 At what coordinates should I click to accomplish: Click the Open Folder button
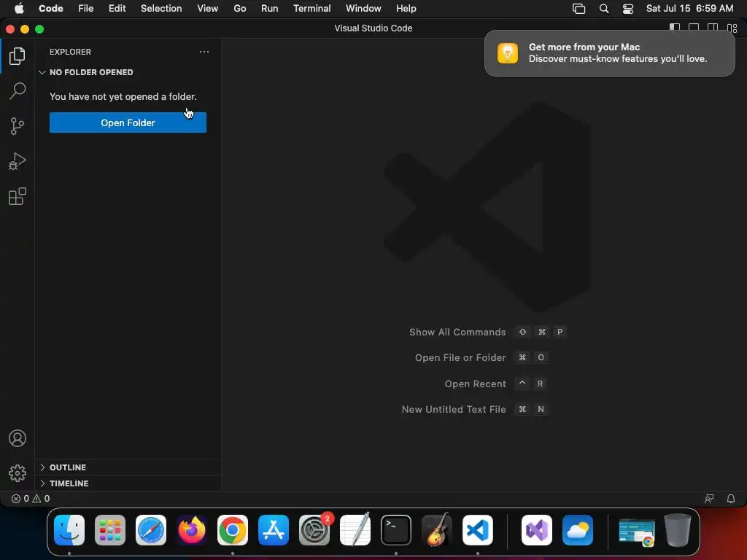click(x=128, y=122)
